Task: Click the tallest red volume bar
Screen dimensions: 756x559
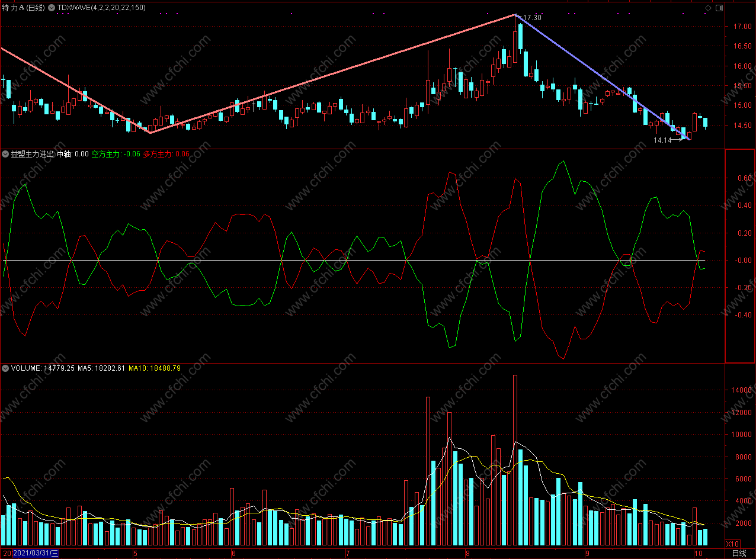Action: 515,460
